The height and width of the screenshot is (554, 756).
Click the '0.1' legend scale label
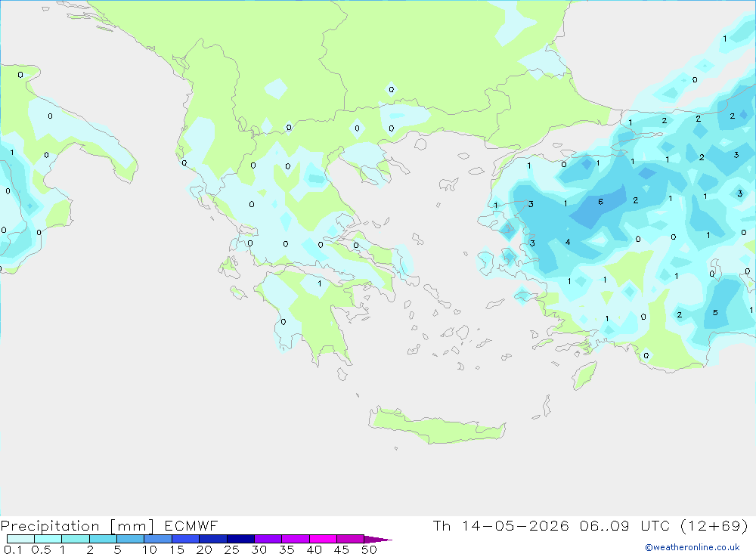pos(13,549)
